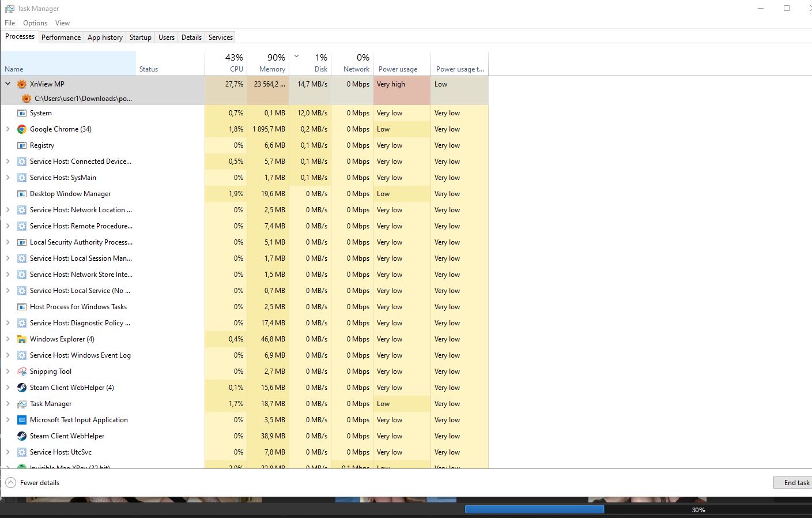
Task: Open the Startup tab
Action: click(x=140, y=37)
